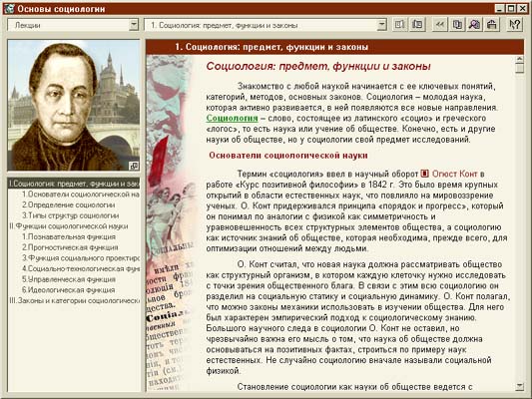The height and width of the screenshot is (399, 532).
Task: Select III.Законы и категории section
Action: click(74, 300)
